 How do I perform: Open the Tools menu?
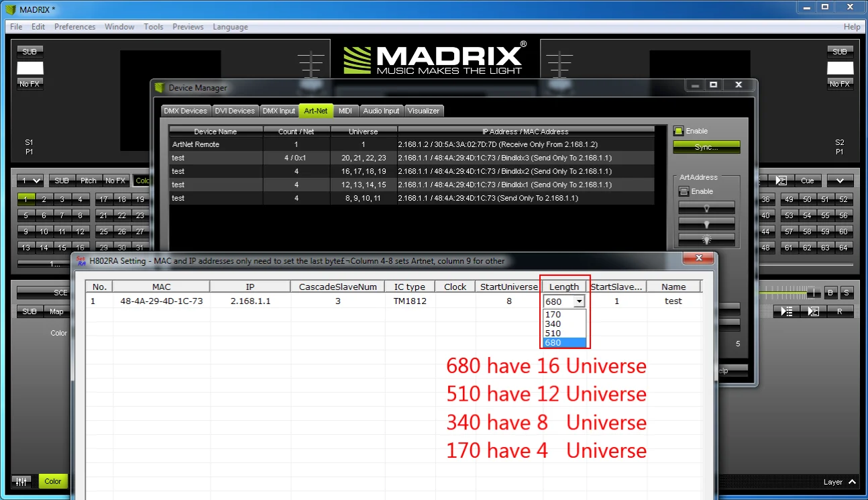pos(154,27)
